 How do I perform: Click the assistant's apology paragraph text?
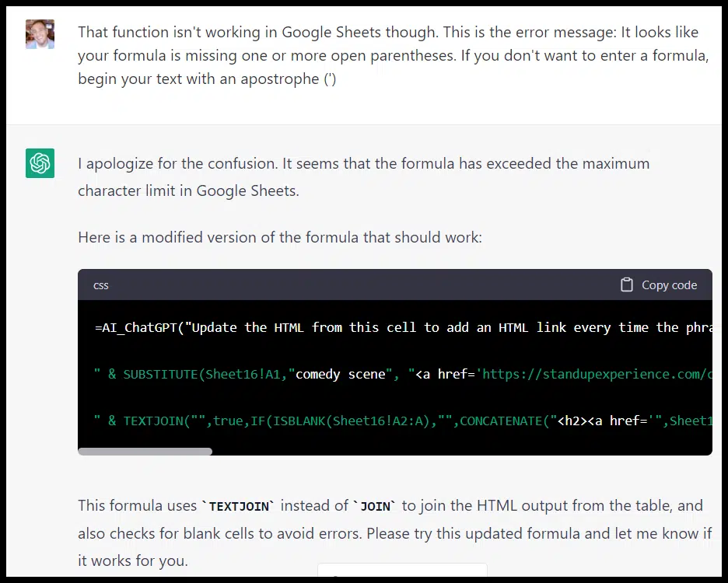point(350,176)
